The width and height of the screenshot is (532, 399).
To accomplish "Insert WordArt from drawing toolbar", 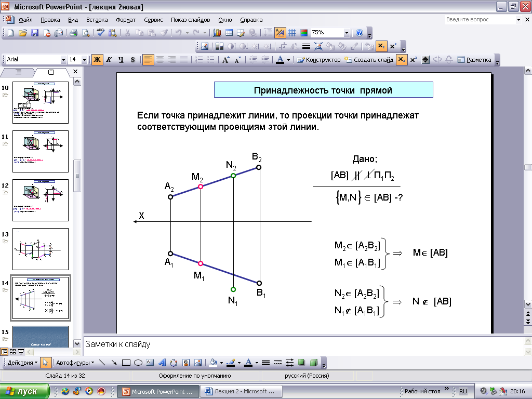I will tap(162, 363).
